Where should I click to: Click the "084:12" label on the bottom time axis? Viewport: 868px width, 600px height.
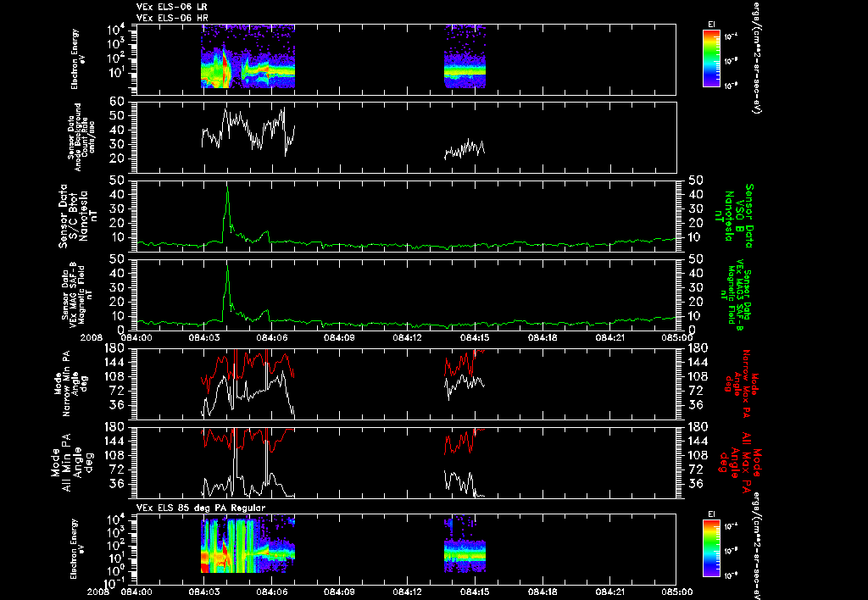408,592
